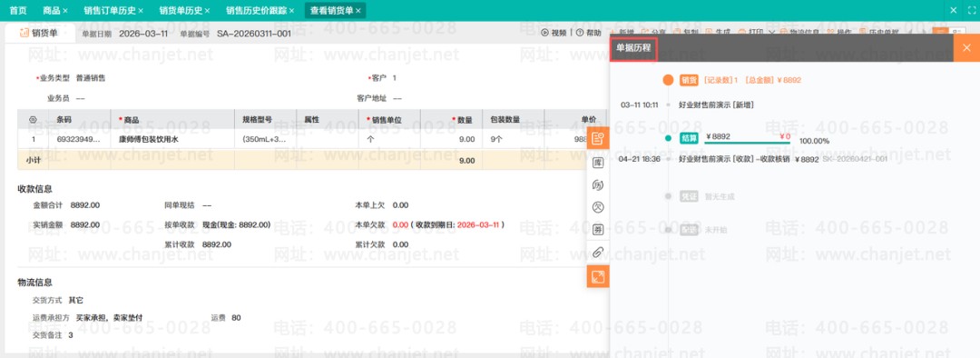Viewport: 980px width, 358px height.
Task: Click the greyed 凭证 badge
Action: (689, 196)
